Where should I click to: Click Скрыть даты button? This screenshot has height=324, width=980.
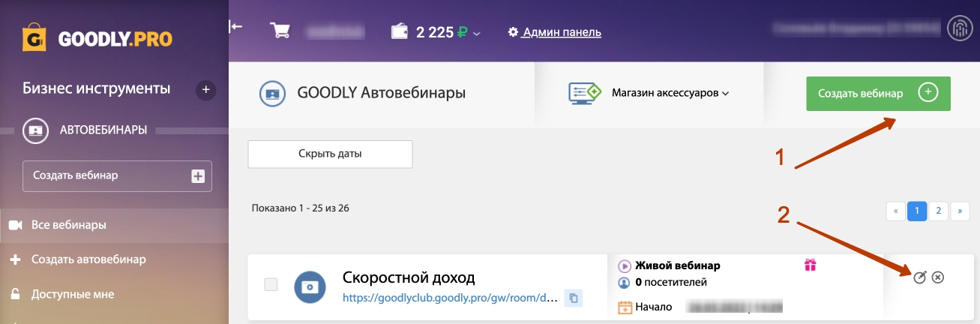[330, 154]
